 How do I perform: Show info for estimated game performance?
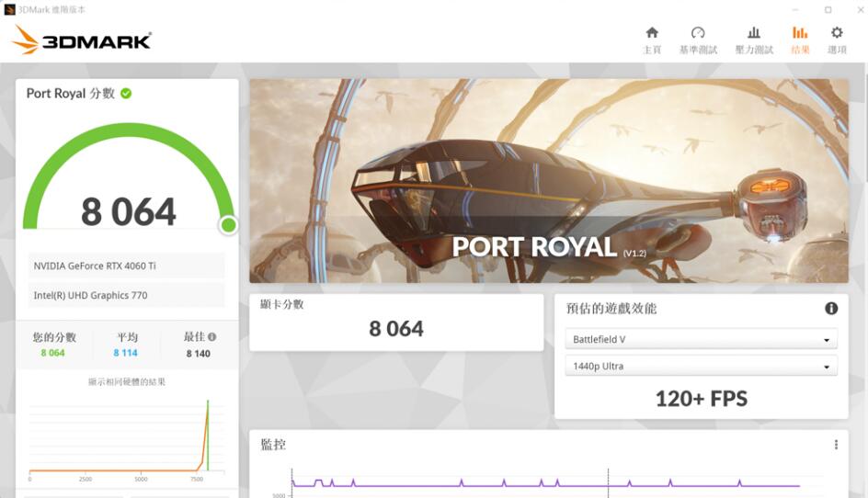pos(831,309)
